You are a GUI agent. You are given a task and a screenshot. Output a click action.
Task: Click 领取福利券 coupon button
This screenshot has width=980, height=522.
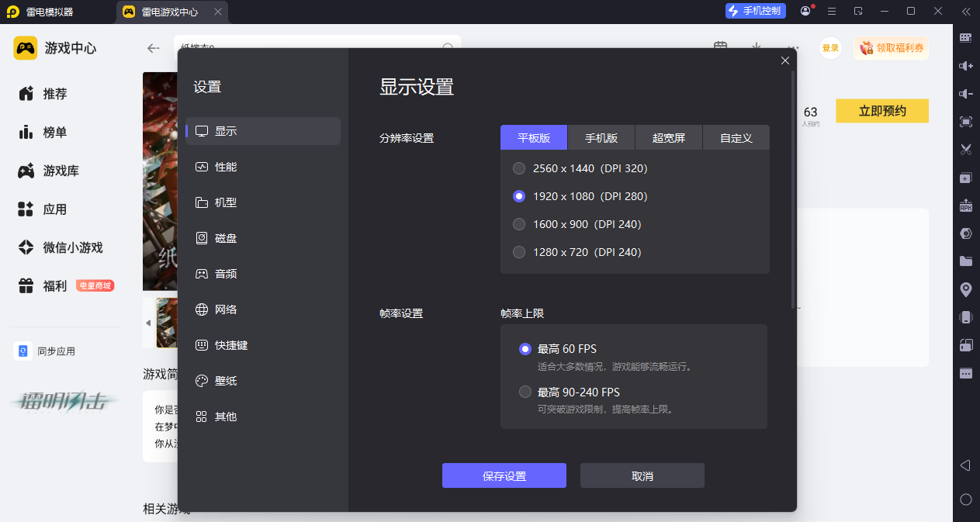point(892,48)
